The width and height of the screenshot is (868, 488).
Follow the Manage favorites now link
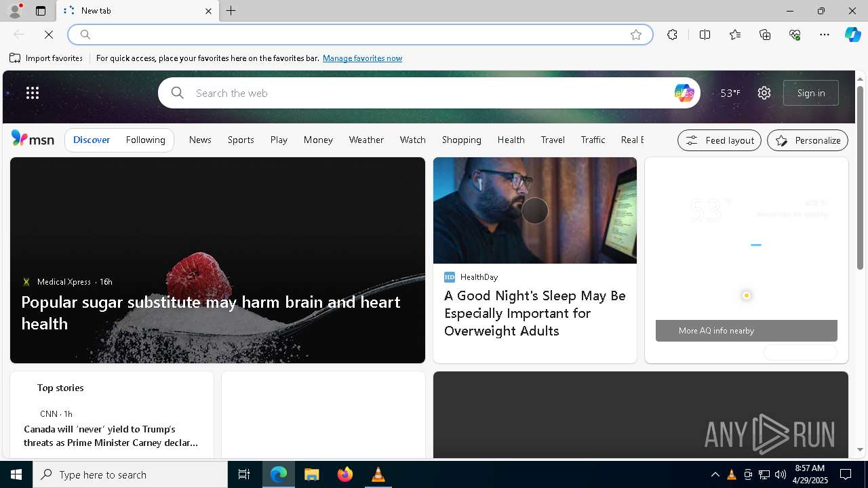[362, 58]
